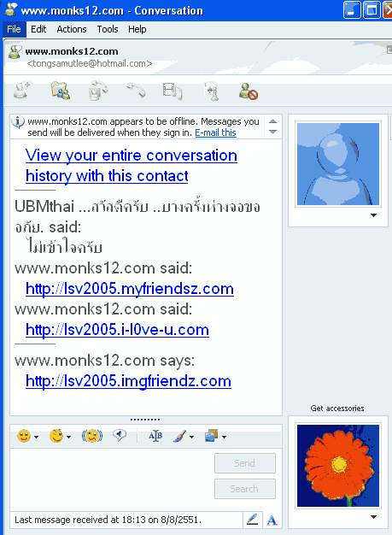Screen dimensions: 392x535
Task: Open the activities film icon
Action: click(x=173, y=91)
